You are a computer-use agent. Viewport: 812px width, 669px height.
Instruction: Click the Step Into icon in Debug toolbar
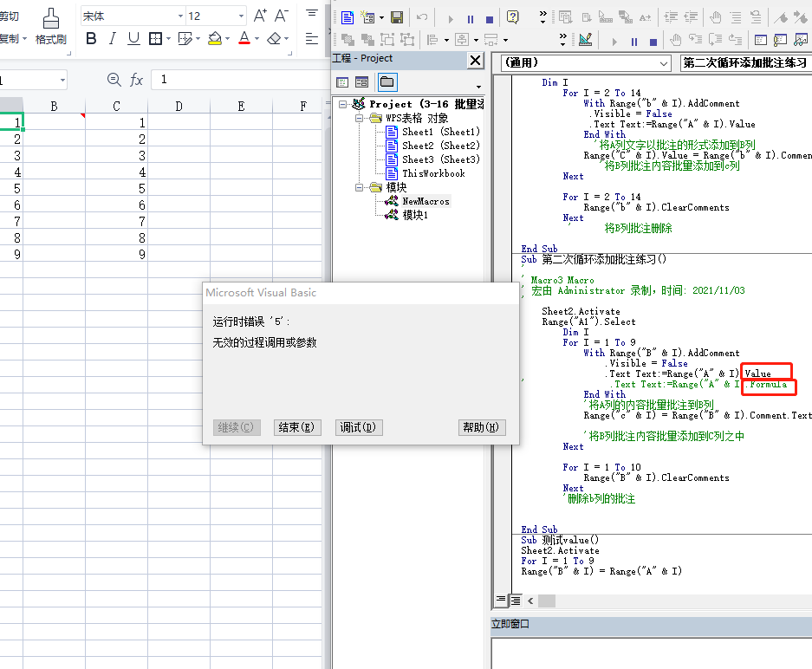coord(696,39)
